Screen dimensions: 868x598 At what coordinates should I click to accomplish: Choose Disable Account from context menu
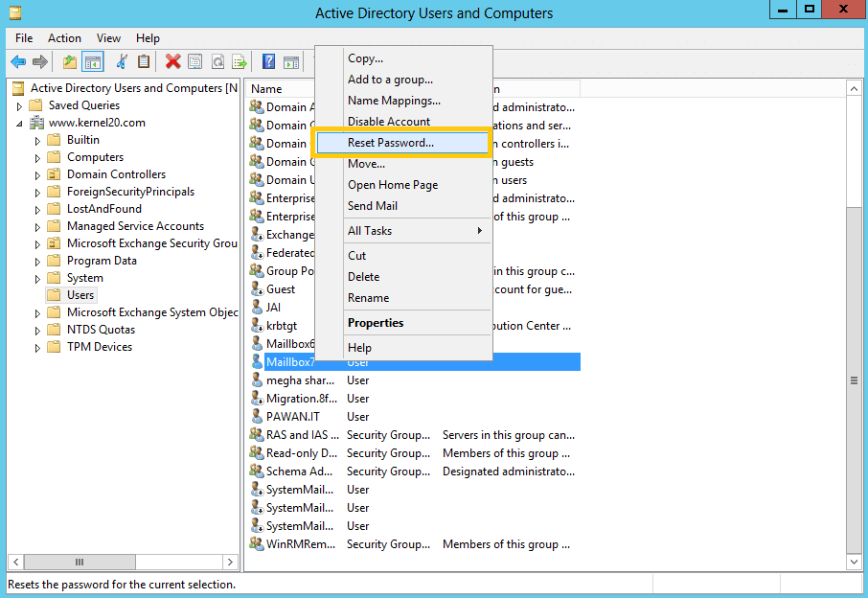click(x=403, y=122)
